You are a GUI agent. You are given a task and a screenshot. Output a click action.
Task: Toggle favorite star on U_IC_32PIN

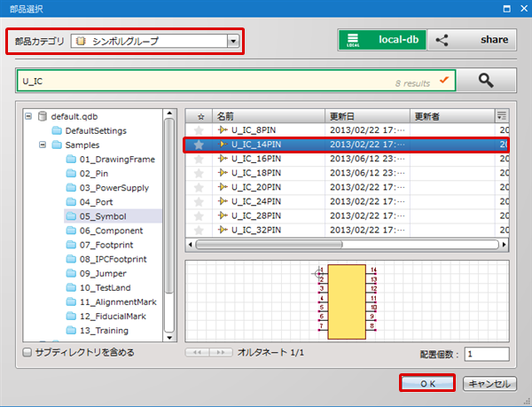click(199, 230)
